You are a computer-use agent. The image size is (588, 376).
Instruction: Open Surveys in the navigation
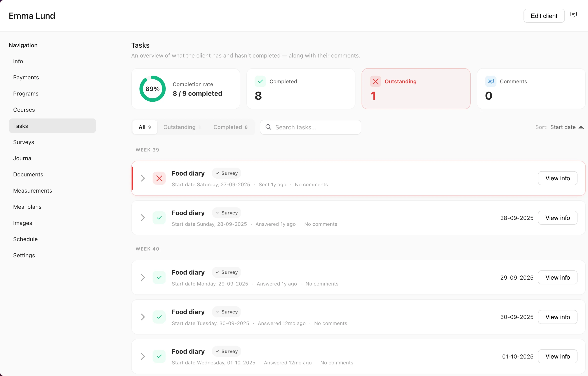23,142
